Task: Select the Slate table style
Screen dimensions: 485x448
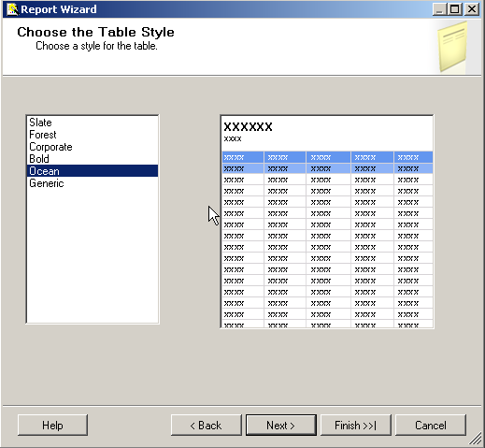Action: point(93,123)
